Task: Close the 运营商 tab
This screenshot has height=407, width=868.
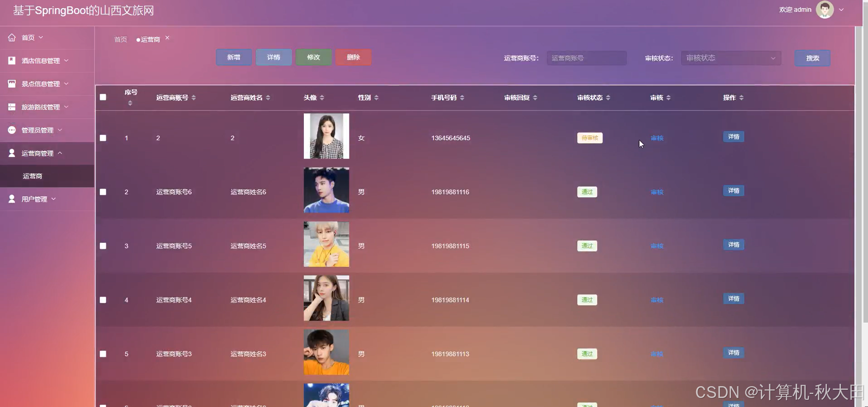Action: pyautogui.click(x=167, y=38)
